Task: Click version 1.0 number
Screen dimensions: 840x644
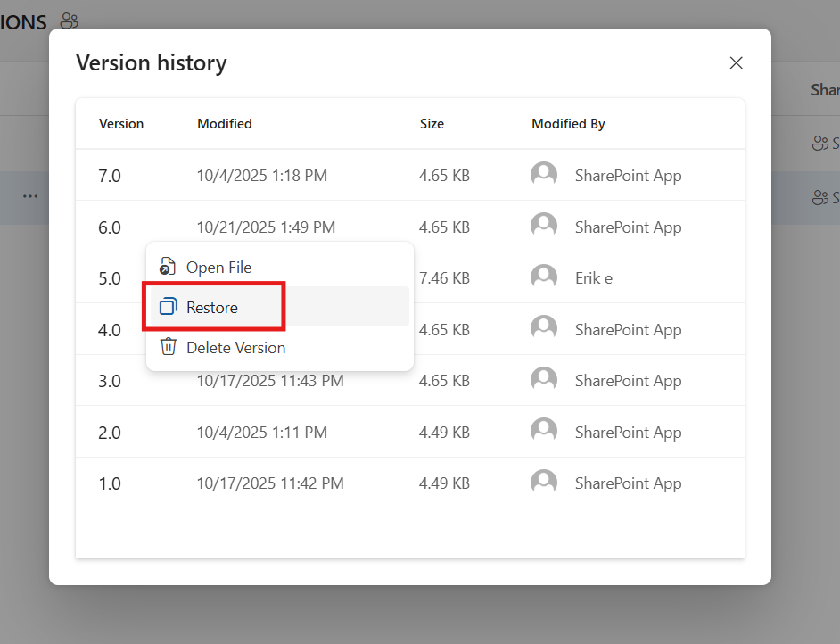Action: 110,483
